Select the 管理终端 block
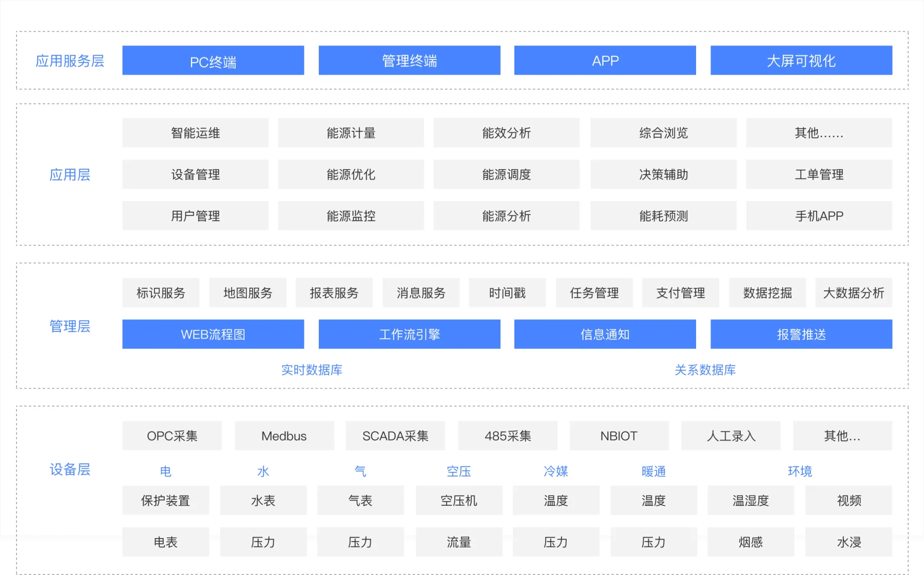The width and height of the screenshot is (924, 575). pos(409,61)
